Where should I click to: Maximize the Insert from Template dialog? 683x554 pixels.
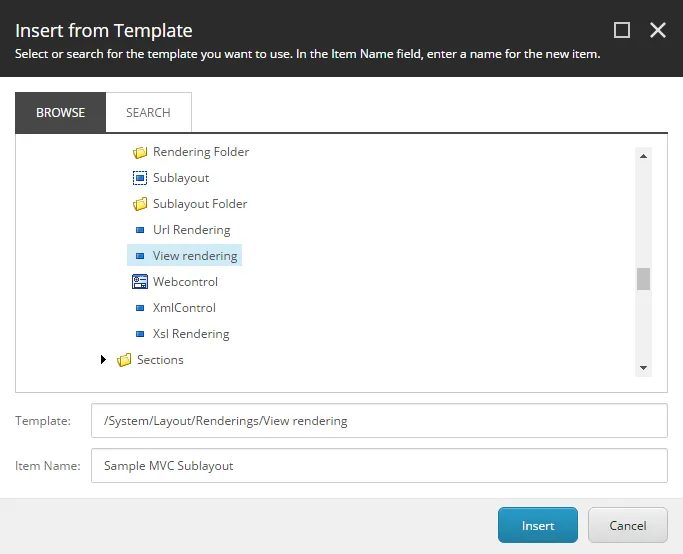622,30
